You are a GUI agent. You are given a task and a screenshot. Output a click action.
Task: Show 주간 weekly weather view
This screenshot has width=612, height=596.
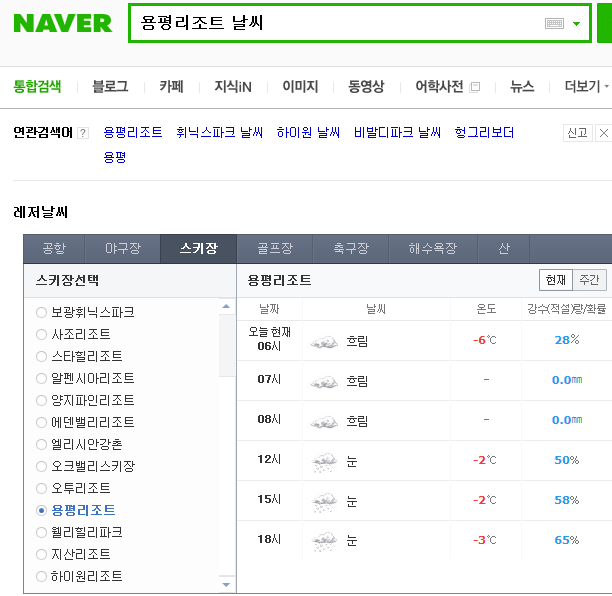click(x=589, y=280)
